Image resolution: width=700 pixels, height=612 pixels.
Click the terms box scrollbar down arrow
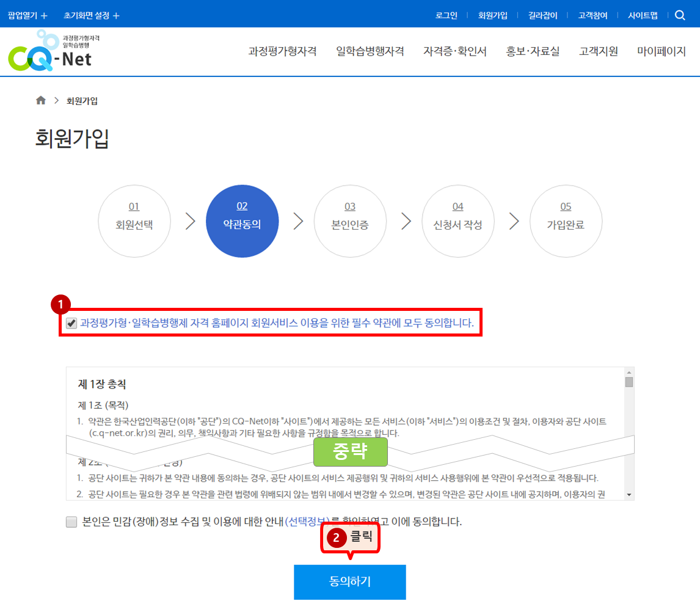click(629, 495)
